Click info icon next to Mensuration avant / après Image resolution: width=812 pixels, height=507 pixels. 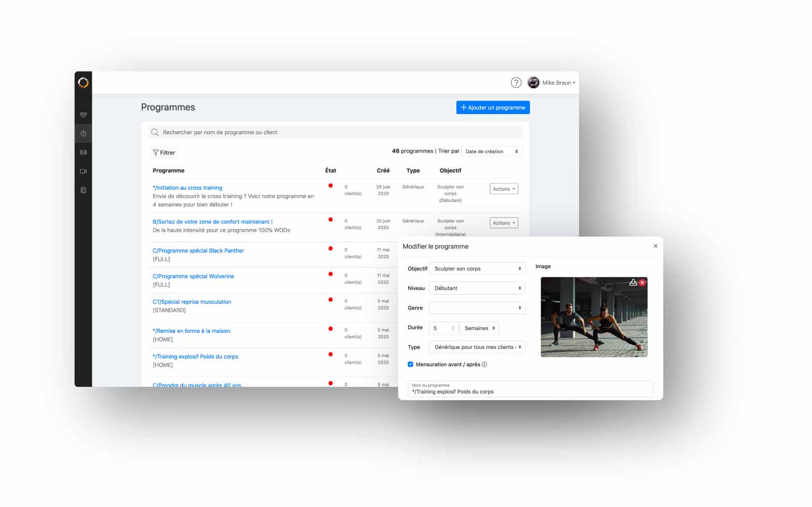484,365
